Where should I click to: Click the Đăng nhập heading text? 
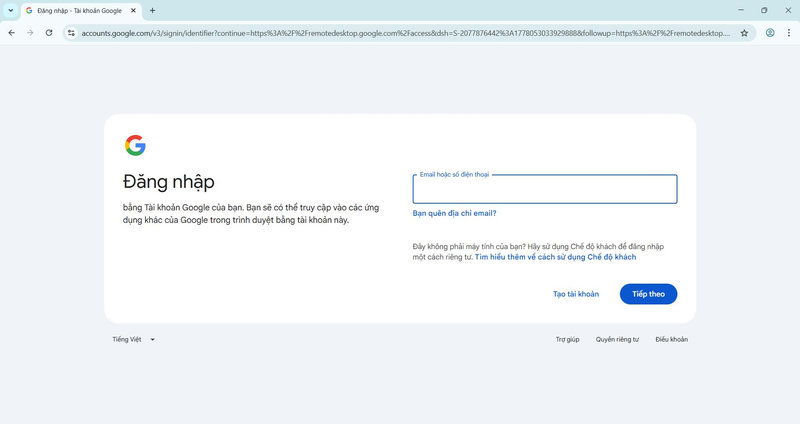pyautogui.click(x=169, y=182)
